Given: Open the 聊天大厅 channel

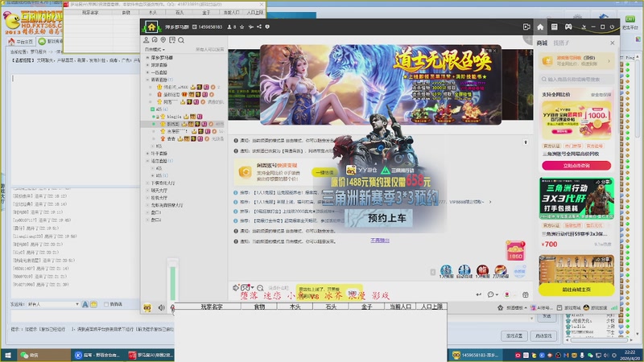Looking at the screenshot, I should point(159,191).
